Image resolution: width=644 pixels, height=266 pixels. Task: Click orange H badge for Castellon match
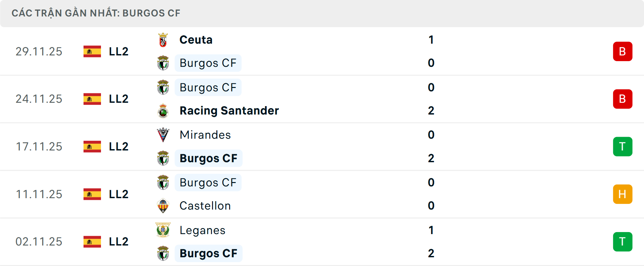tap(623, 194)
